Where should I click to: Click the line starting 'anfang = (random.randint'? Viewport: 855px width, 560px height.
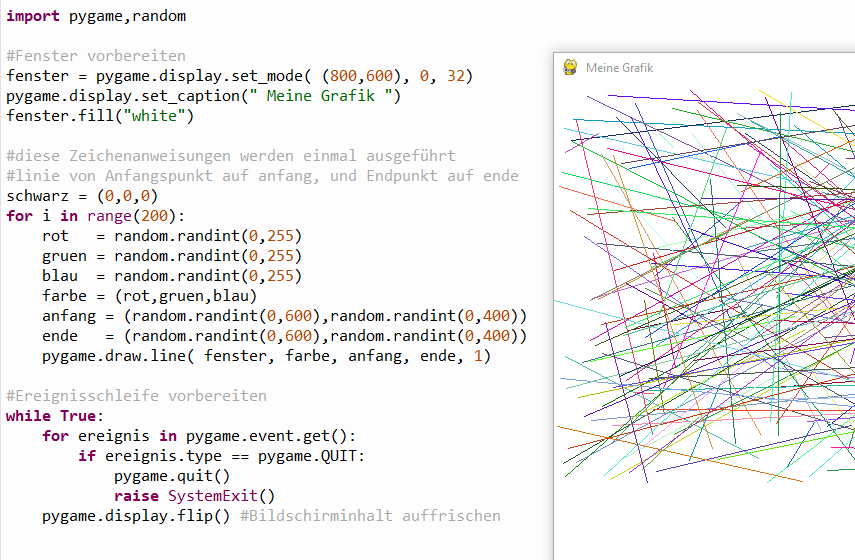coord(285,316)
